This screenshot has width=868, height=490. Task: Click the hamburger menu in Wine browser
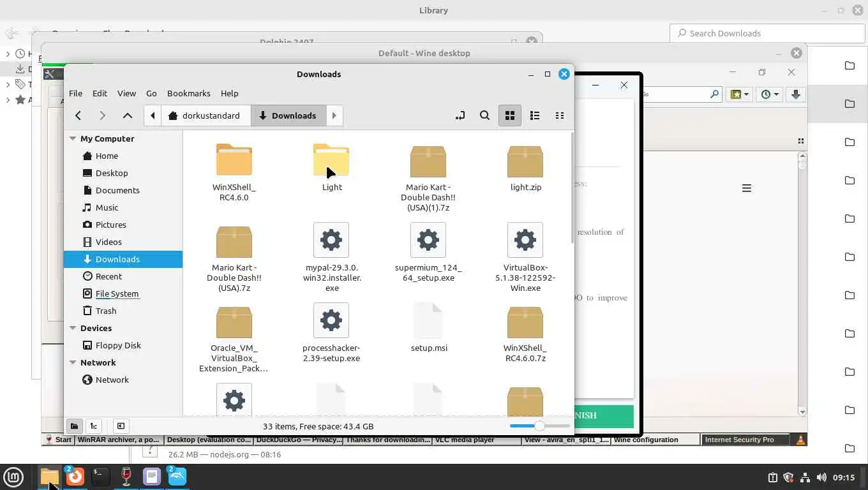click(x=747, y=188)
